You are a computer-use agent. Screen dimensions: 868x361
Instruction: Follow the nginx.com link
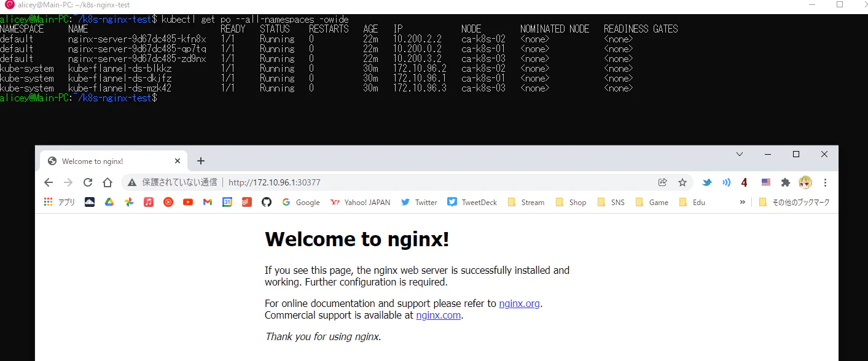(438, 316)
